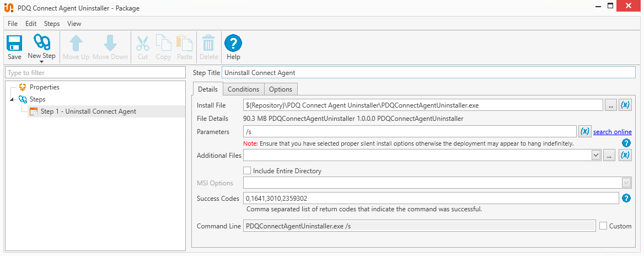Click the Install File path field

click(x=423, y=105)
